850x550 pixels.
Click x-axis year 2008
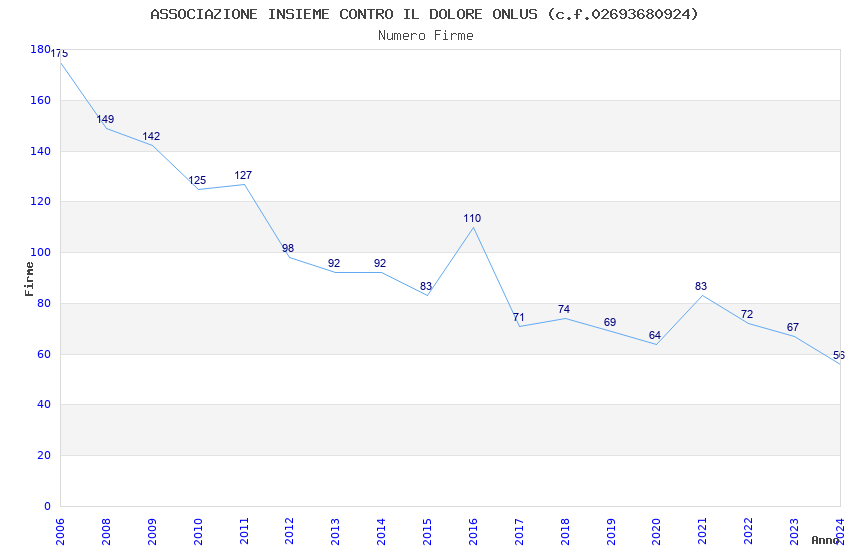(106, 532)
